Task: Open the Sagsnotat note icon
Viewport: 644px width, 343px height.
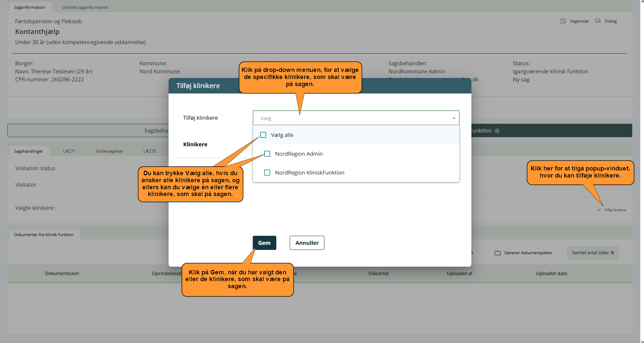Action: [563, 21]
